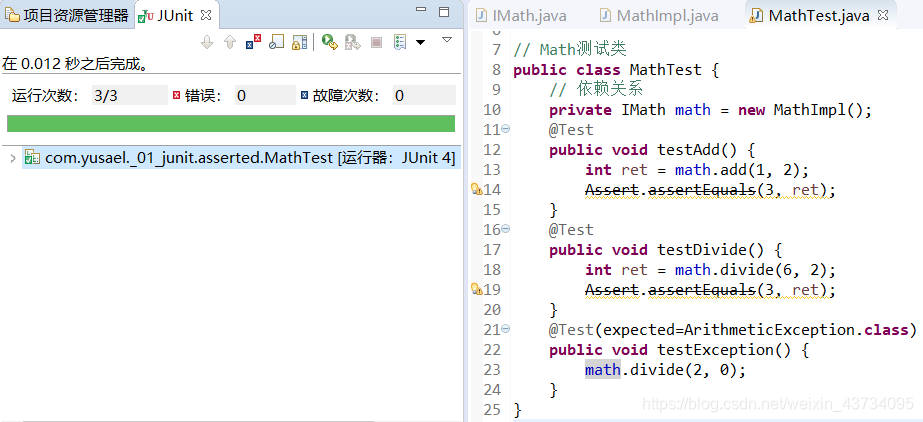
Task: Switch to the 项目资源管理器 tab
Action: click(67, 15)
